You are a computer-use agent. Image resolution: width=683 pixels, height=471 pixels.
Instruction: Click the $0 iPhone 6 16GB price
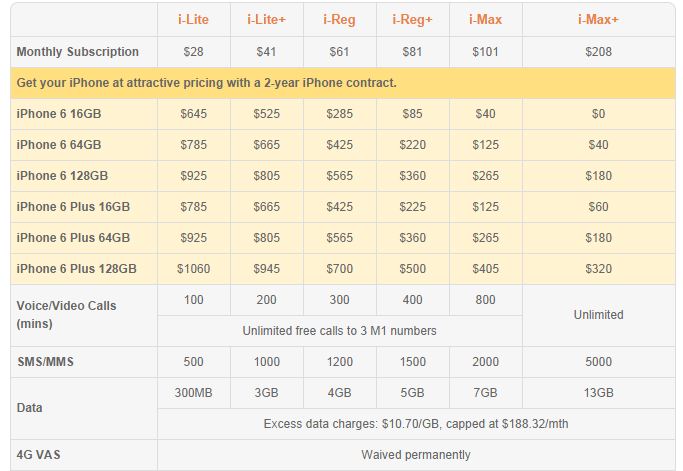tap(598, 114)
